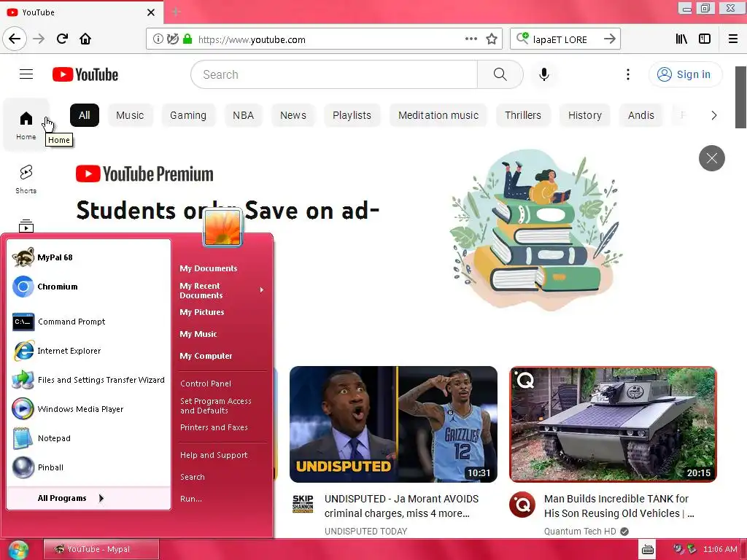Click the browser forward arrow
Screen dimensions: 747x560
tap(39, 39)
